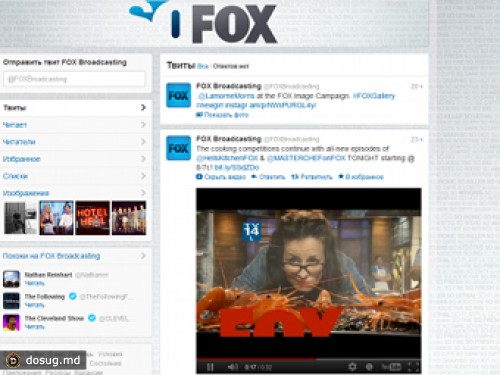Image resolution: width=500 pixels, height=375 pixels.
Task: Open the Hotel Hell image thumbnail
Action: click(92, 218)
